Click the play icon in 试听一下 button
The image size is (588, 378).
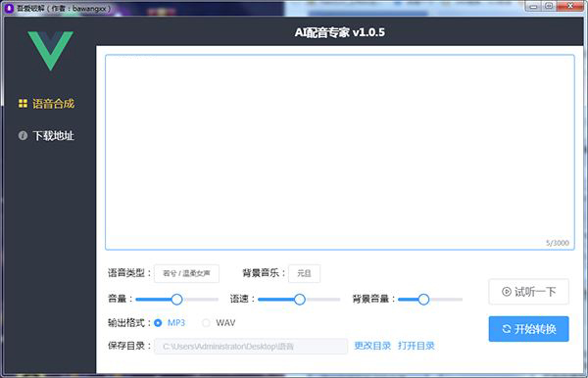point(507,292)
